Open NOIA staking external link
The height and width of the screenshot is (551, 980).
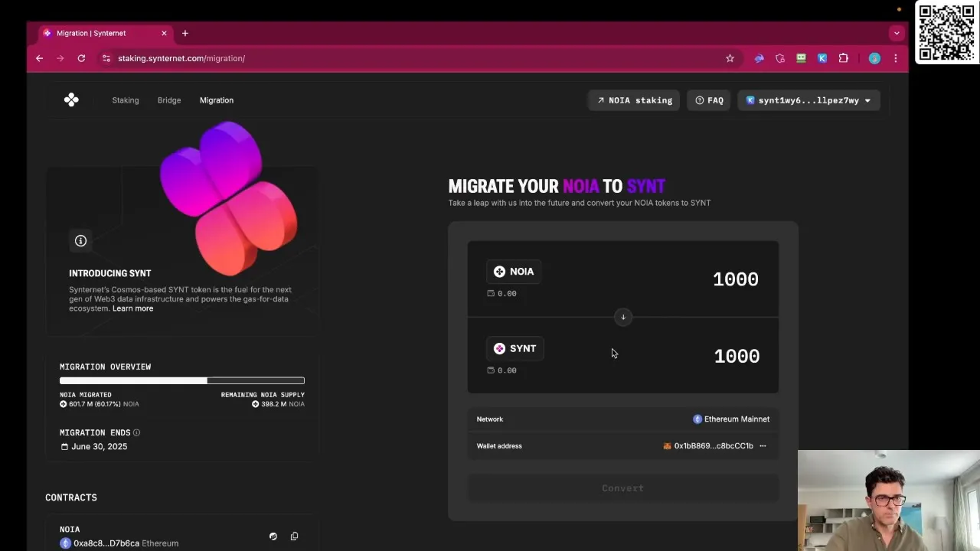[x=634, y=100]
